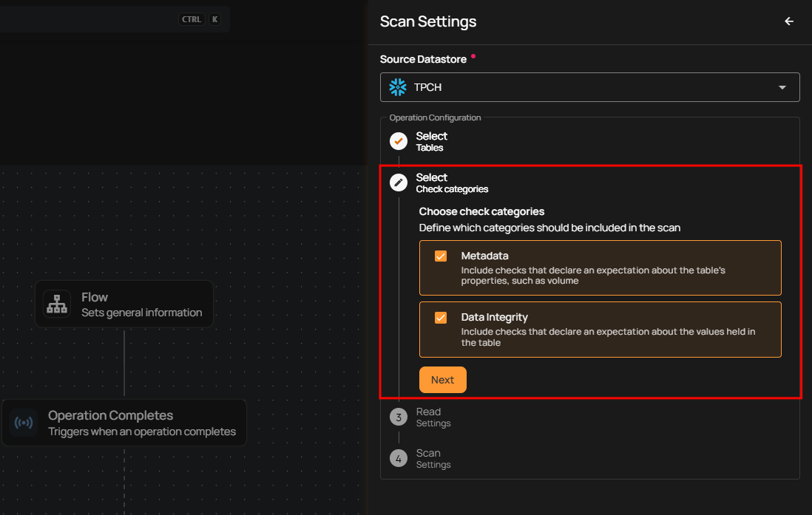
Task: Click the pencil edit step icon
Action: (399, 183)
